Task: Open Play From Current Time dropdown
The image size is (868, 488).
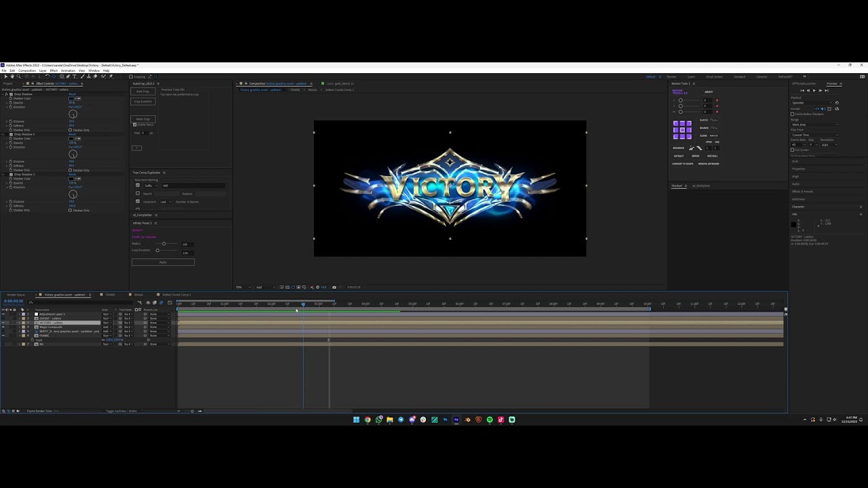Action: tap(814, 135)
